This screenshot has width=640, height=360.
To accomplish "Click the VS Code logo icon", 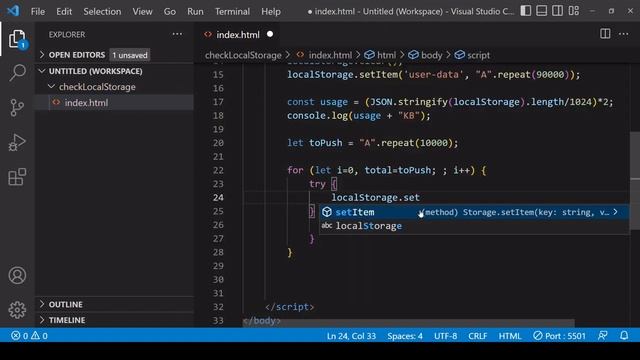I will click(x=13, y=11).
